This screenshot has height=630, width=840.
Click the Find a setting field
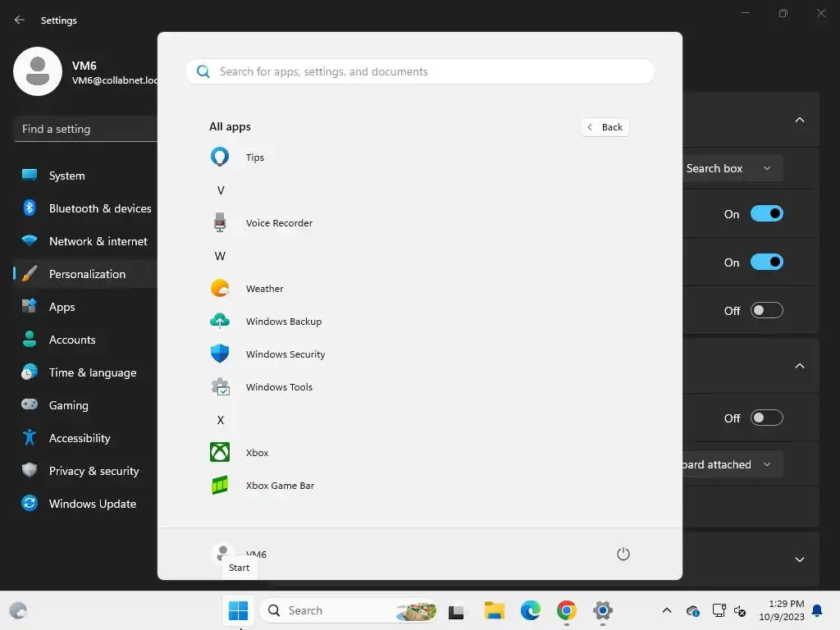coord(85,129)
